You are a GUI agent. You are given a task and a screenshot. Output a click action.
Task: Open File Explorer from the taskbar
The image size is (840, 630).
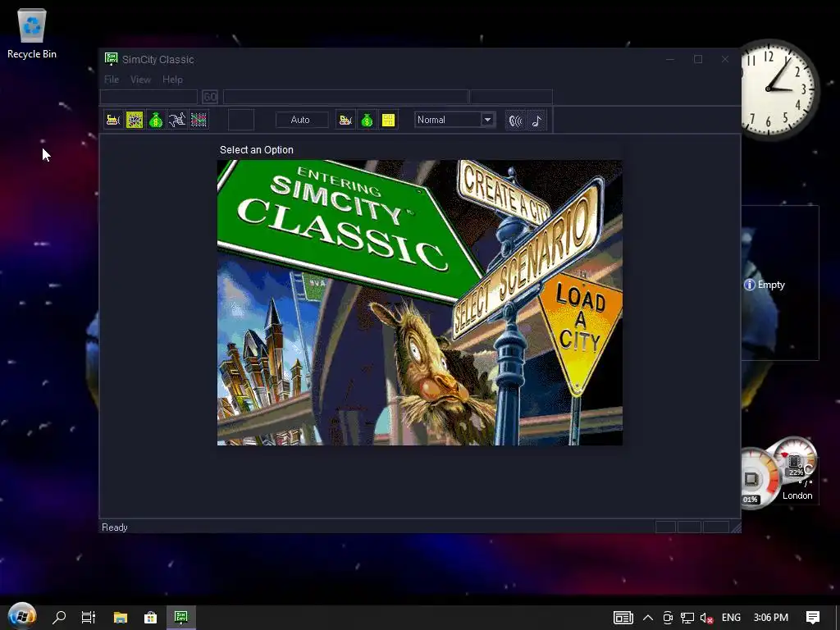(x=121, y=618)
